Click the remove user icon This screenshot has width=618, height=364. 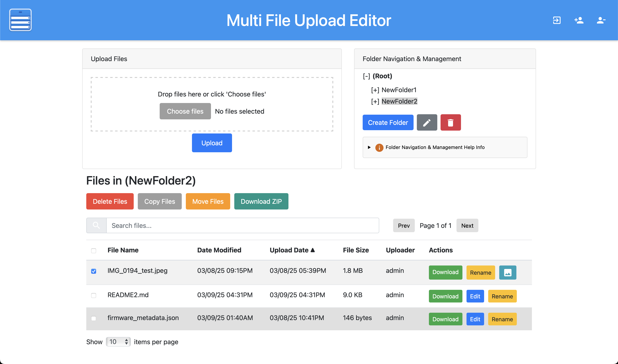[x=601, y=20]
